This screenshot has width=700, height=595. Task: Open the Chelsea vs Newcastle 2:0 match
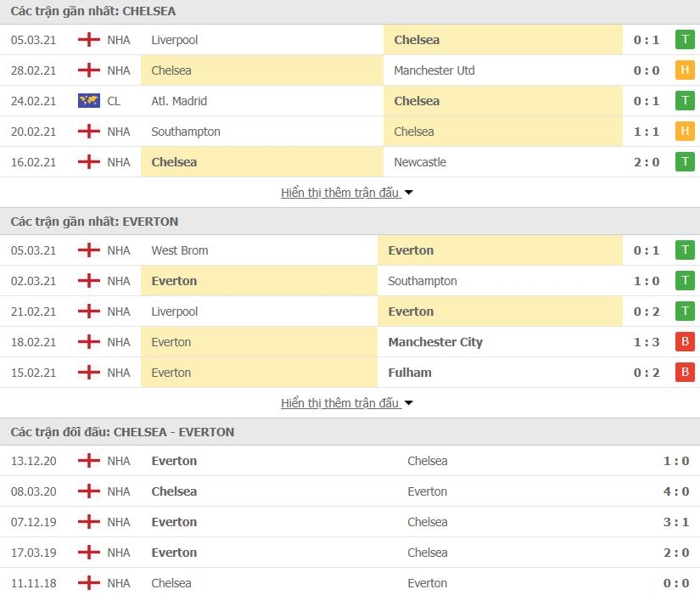(646, 162)
